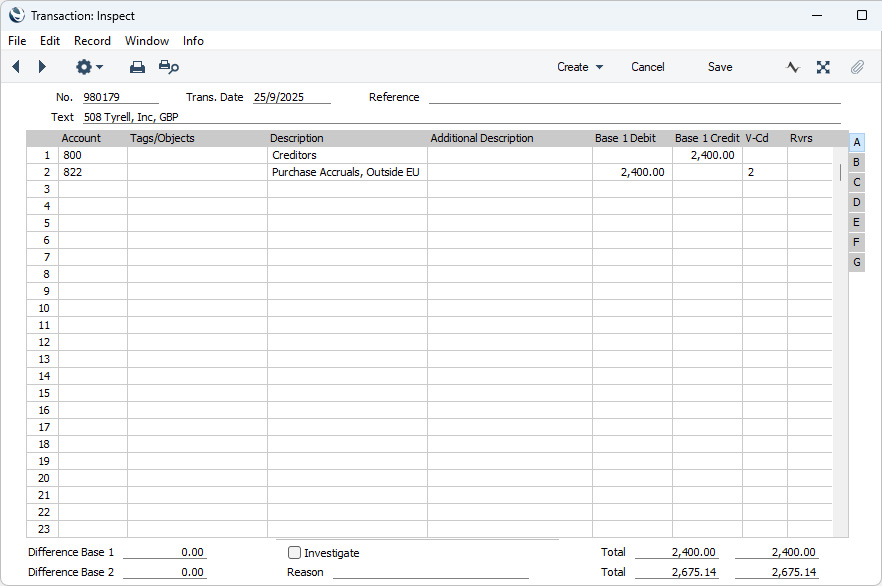Click the No. field 980179

coord(121,97)
